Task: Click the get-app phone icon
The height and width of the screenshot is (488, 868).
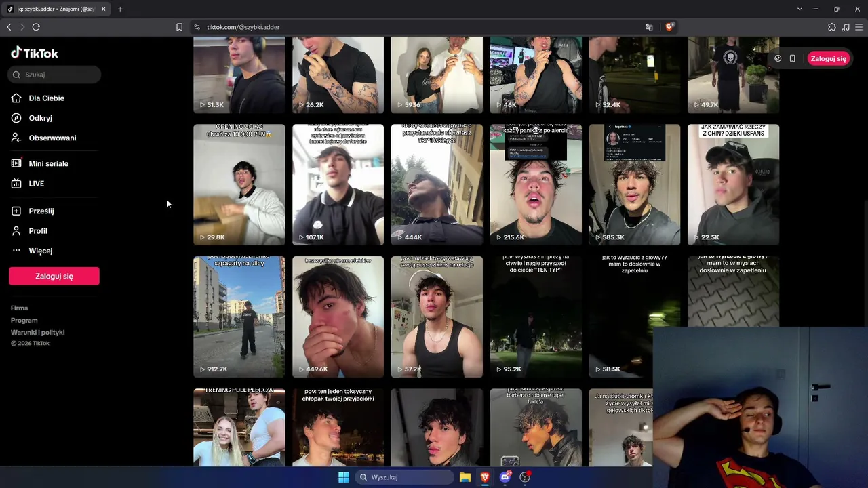Action: click(792, 58)
